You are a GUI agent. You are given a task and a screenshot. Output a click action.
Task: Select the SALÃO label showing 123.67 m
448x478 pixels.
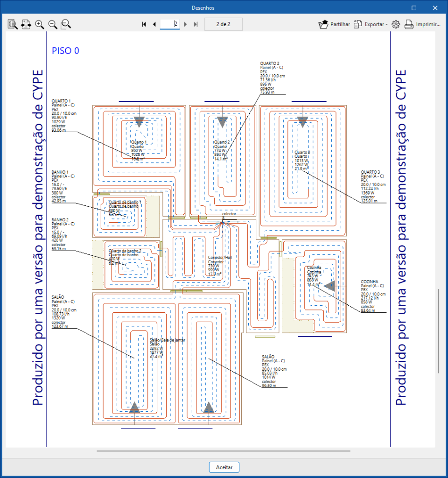click(64, 311)
